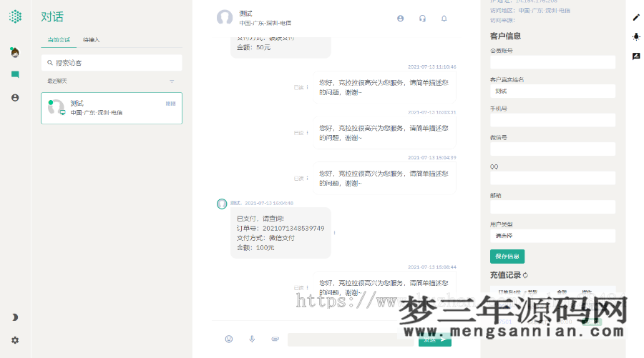The height and width of the screenshot is (358, 644).
Task: Click the 客户信息 heading
Action: pos(505,36)
